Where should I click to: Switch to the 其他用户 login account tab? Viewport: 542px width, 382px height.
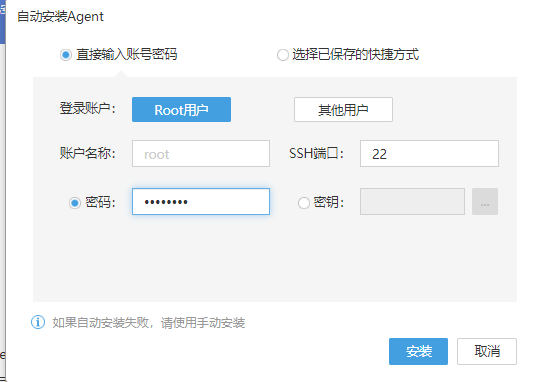[343, 110]
